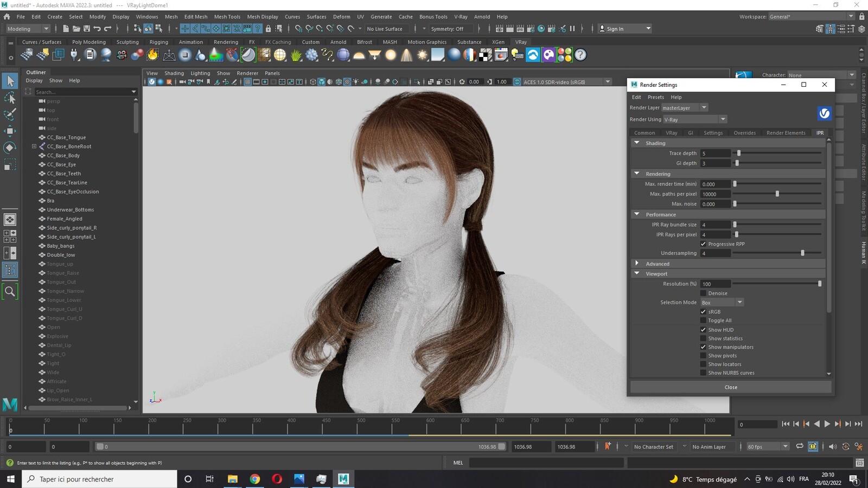
Task: Click the VRay sun light shelf icon
Action: click(x=422, y=55)
